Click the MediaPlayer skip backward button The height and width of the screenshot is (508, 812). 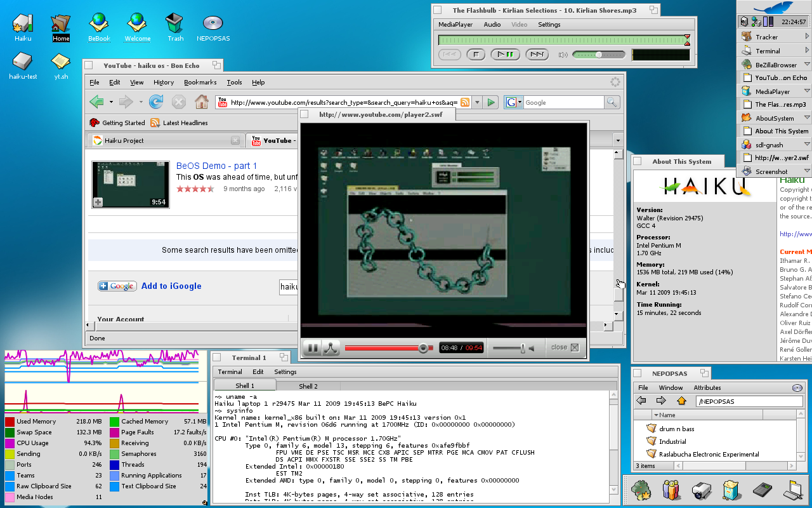pos(449,55)
